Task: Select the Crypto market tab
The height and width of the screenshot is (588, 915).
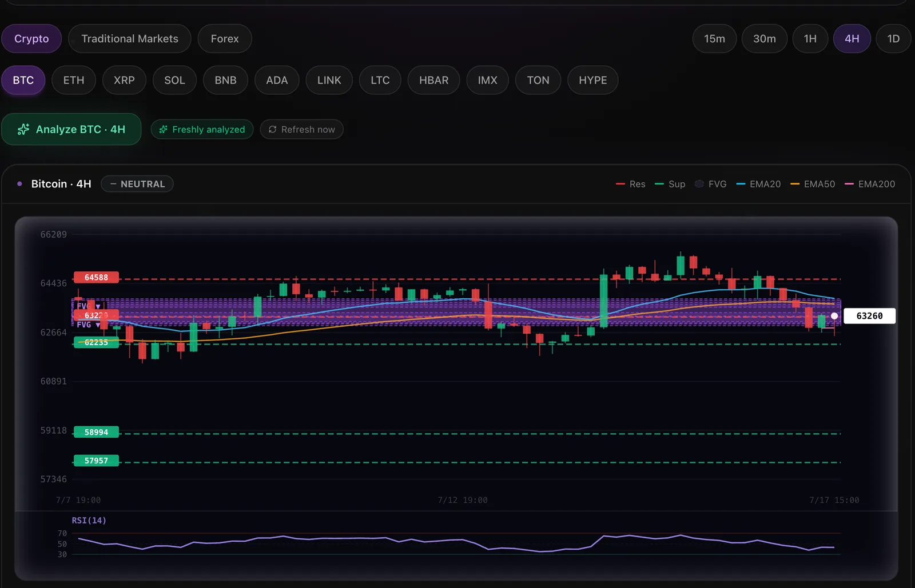Action: click(x=31, y=39)
